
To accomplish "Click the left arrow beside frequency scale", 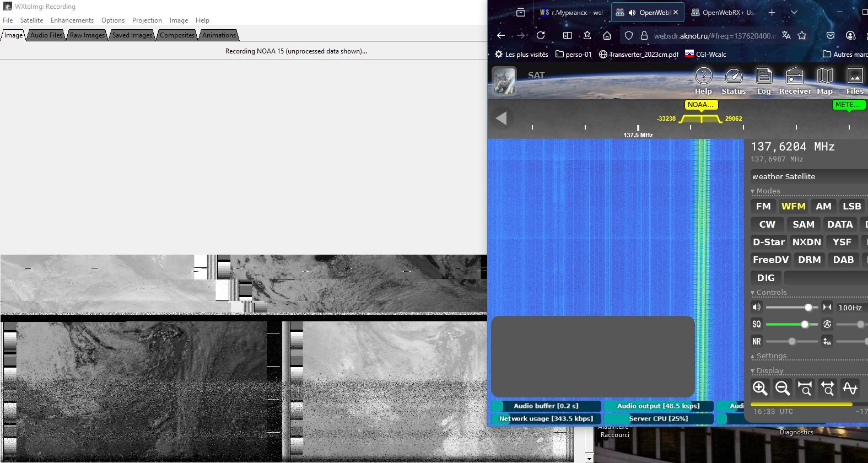I will 501,118.
